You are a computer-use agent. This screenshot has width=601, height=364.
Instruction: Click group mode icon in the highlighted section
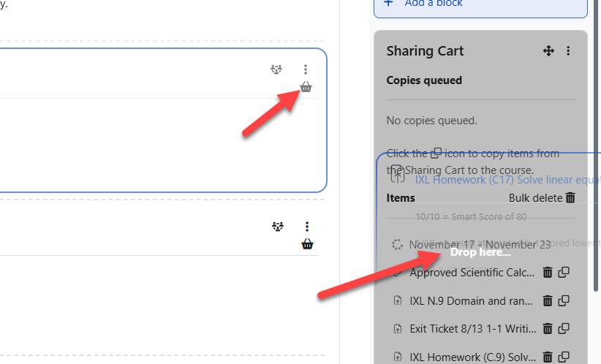[276, 69]
